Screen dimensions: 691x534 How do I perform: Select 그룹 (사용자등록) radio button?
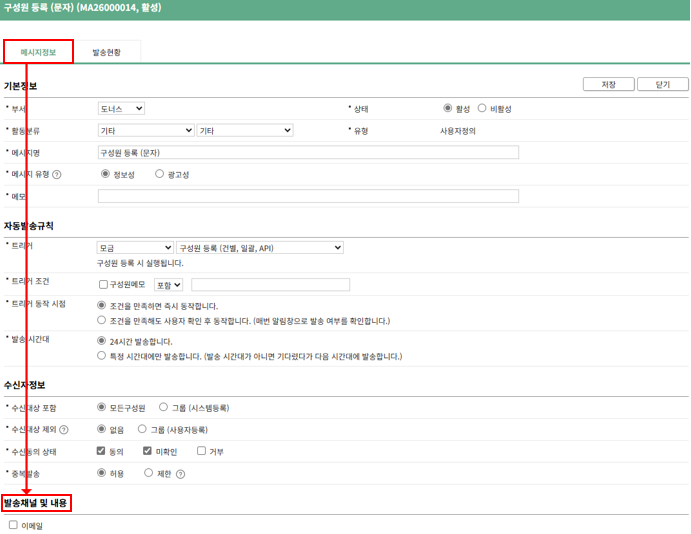coord(142,428)
